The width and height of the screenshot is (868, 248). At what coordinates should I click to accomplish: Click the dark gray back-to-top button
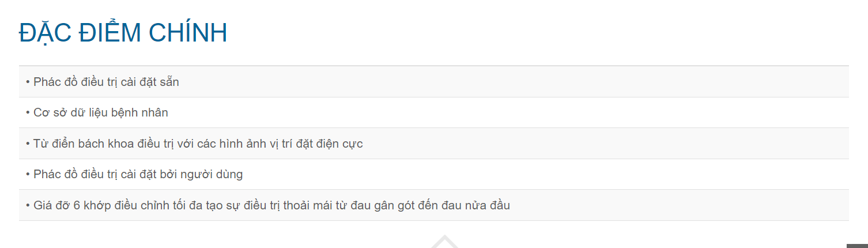pos(857,246)
